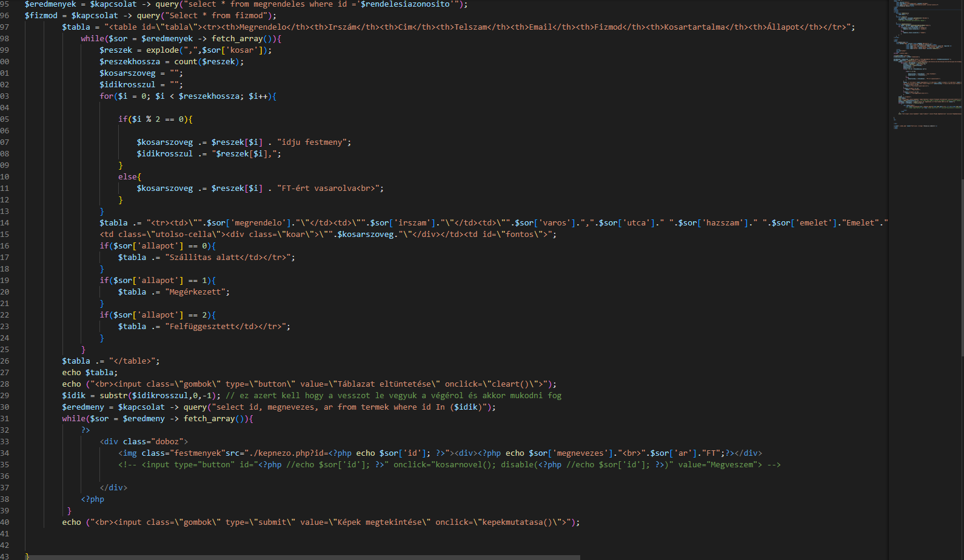Click the "$reszek = explode" statement

(186, 50)
